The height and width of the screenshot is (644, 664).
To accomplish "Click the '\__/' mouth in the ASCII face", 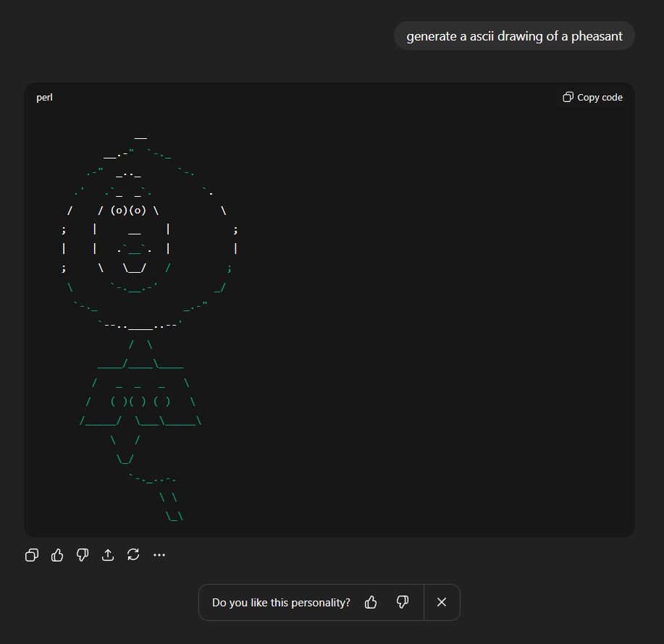I will coord(135,268).
